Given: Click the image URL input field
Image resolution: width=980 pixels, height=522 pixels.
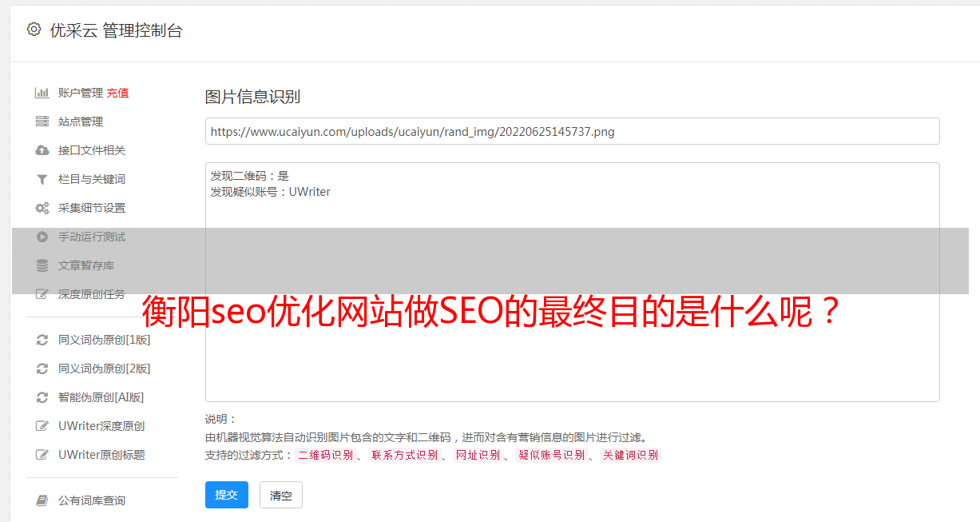Looking at the screenshot, I should [572, 131].
